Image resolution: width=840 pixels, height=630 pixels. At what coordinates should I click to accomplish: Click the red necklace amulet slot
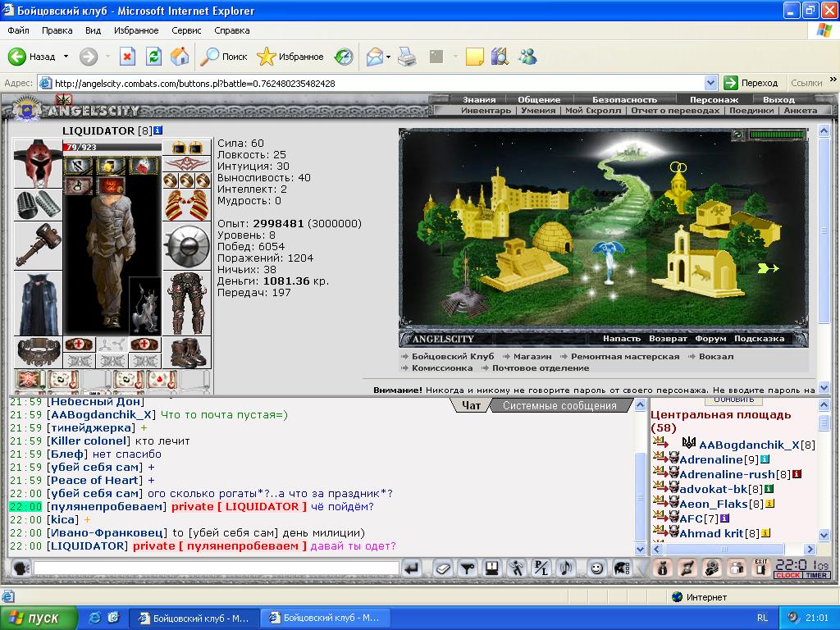186,163
